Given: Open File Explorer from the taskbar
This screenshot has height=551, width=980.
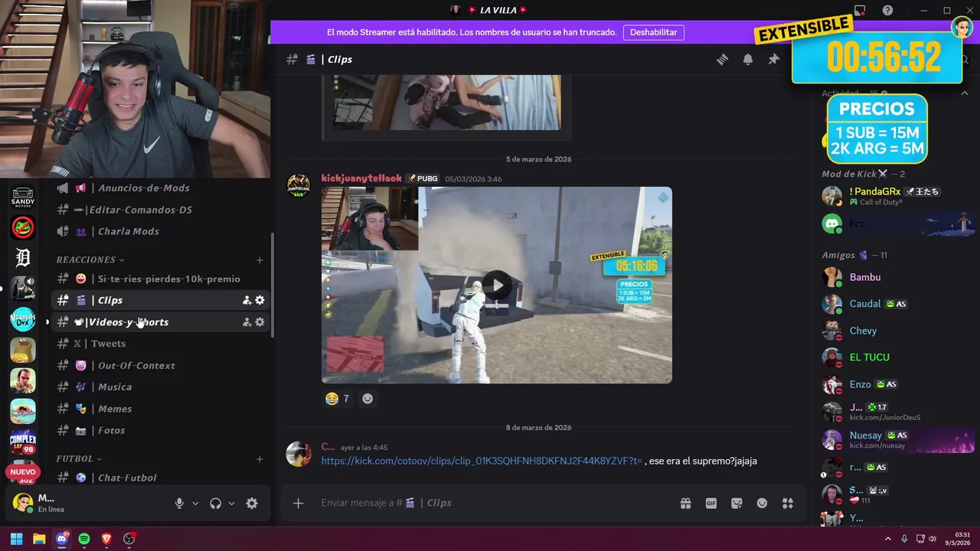Looking at the screenshot, I should point(39,539).
